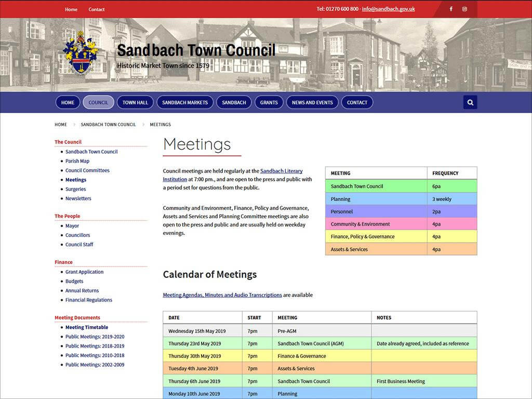Open NEWS AND EVENTS navigation item
Viewport: 532px width, 399px height.
point(312,102)
